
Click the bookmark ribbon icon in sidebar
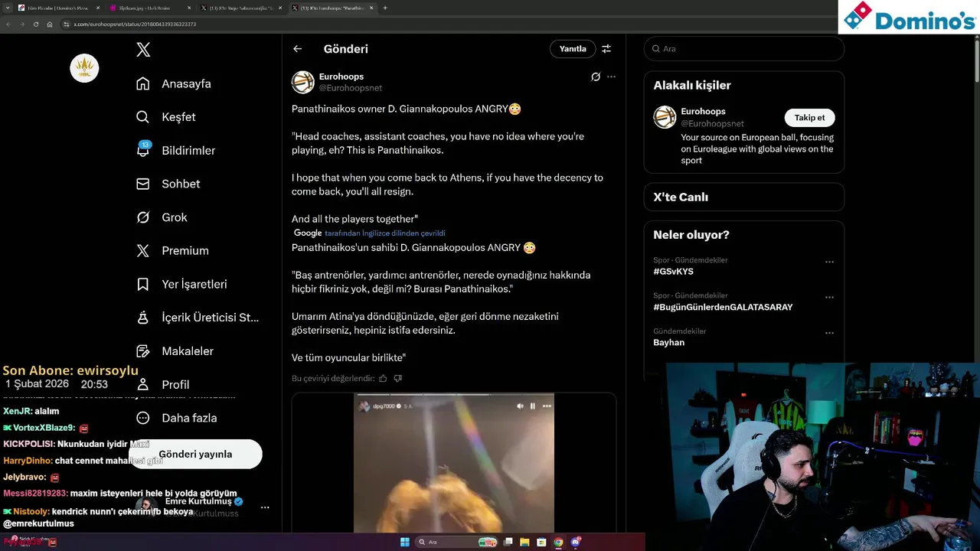143,284
